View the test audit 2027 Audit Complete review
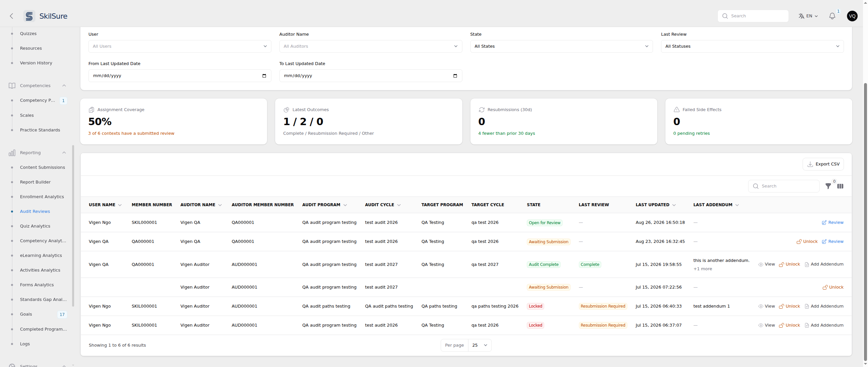This screenshot has height=367, width=868. (767, 264)
